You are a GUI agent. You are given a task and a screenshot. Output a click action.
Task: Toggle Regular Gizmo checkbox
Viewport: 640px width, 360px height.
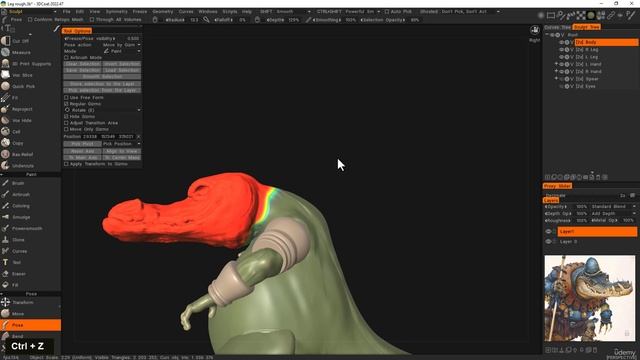click(66, 104)
